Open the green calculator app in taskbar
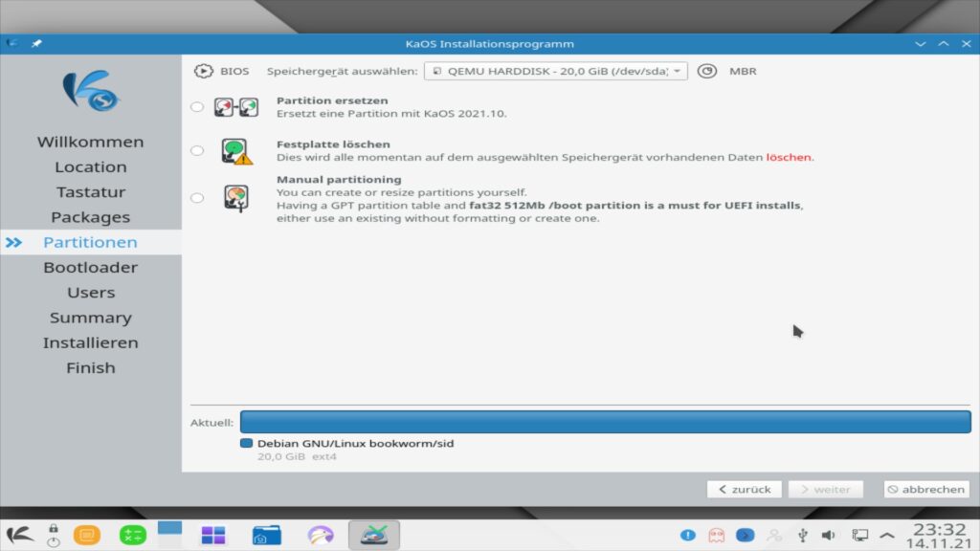 point(132,536)
